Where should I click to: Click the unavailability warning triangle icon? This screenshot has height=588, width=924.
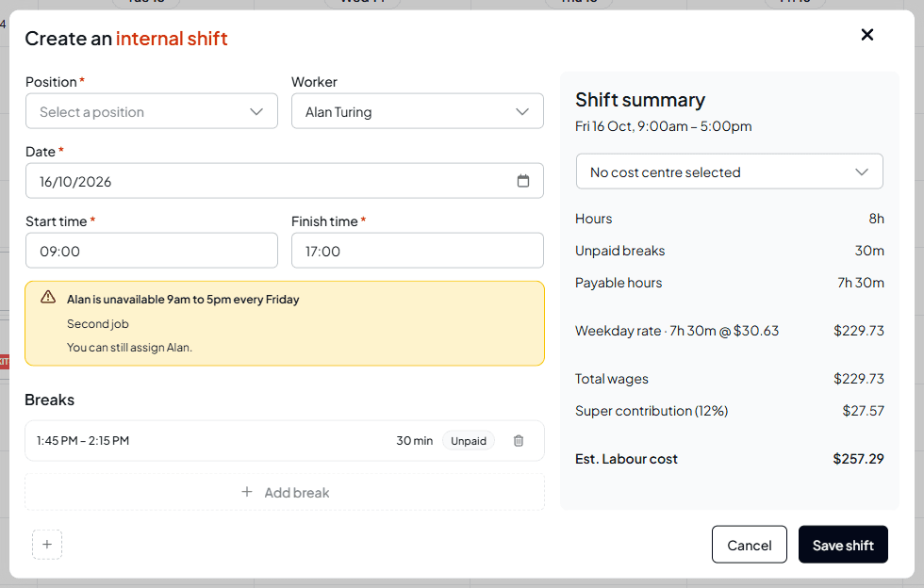[48, 297]
